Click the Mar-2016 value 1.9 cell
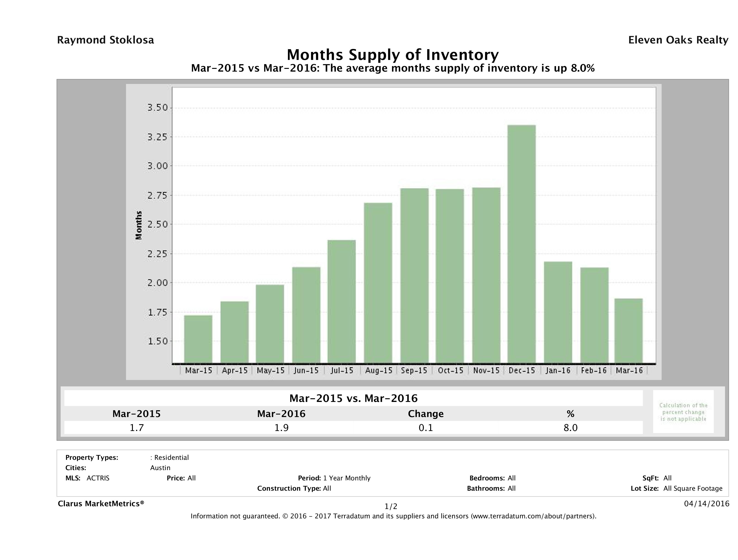 tap(281, 428)
